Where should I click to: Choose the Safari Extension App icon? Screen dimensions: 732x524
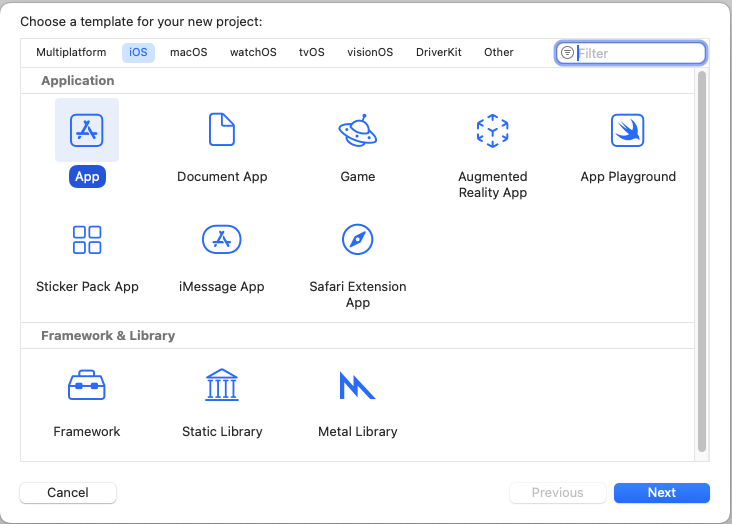(x=357, y=240)
